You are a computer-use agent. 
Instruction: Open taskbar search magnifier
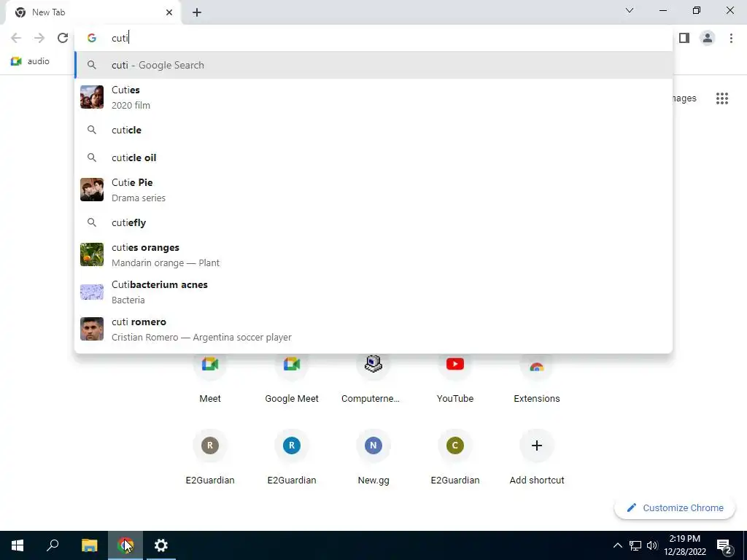53,545
